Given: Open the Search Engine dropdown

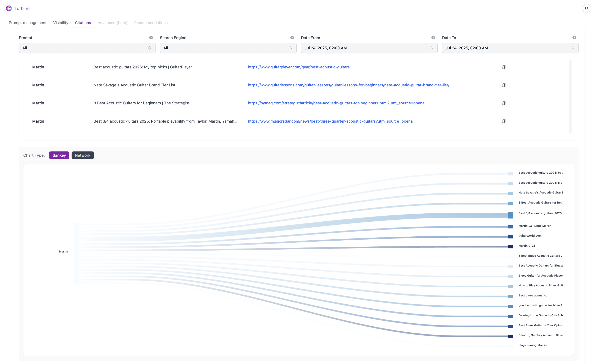Looking at the screenshot, I should (x=228, y=48).
